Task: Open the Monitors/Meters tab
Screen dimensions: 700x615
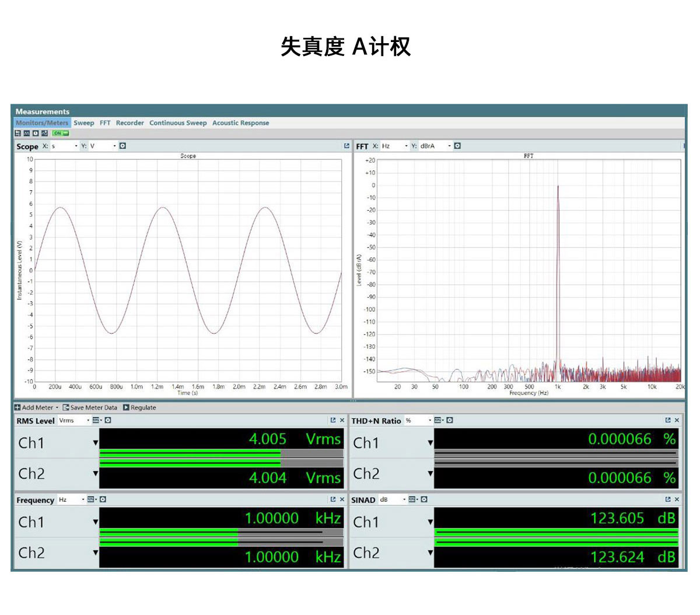Action: (42, 123)
